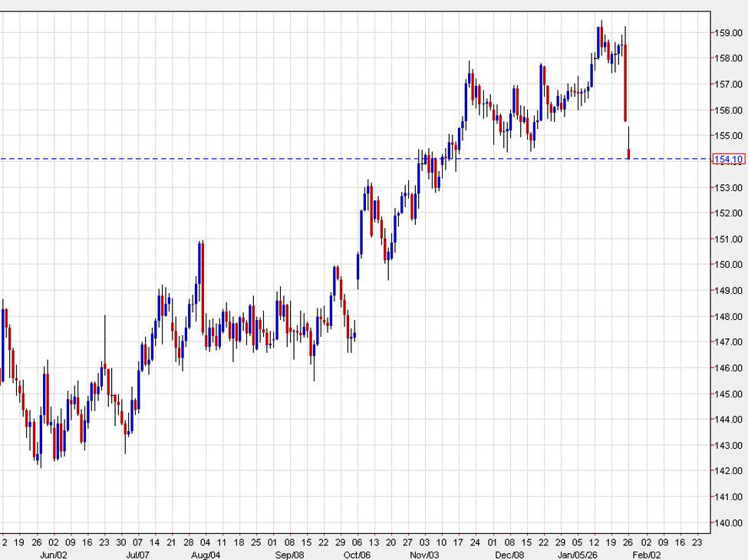Click the 156.00 level on price axis
Screen dimensions: 748x560
coord(728,110)
